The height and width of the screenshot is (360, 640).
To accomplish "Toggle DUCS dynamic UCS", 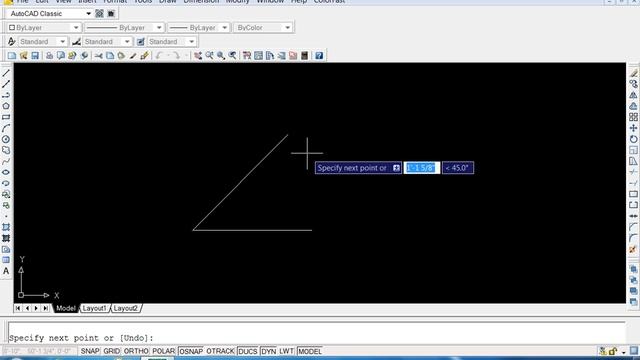I will click(247, 351).
